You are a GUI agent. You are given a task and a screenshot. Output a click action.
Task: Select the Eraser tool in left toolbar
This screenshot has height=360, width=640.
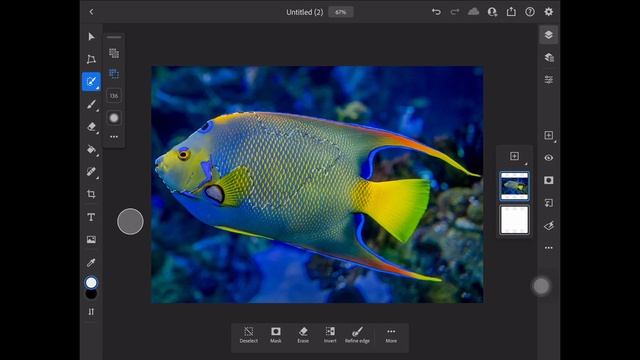pyautogui.click(x=91, y=127)
